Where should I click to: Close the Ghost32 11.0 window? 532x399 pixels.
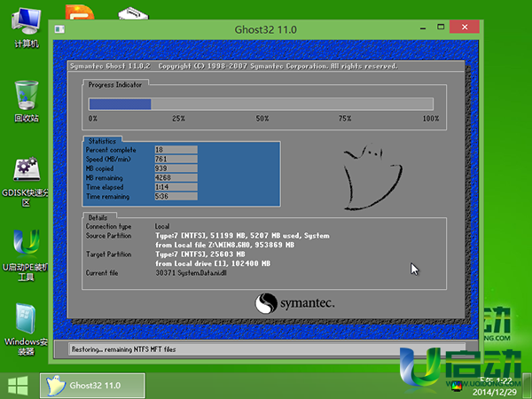click(465, 27)
